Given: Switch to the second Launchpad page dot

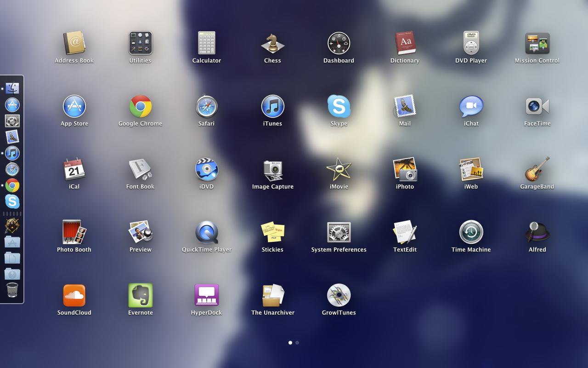Looking at the screenshot, I should (x=297, y=343).
